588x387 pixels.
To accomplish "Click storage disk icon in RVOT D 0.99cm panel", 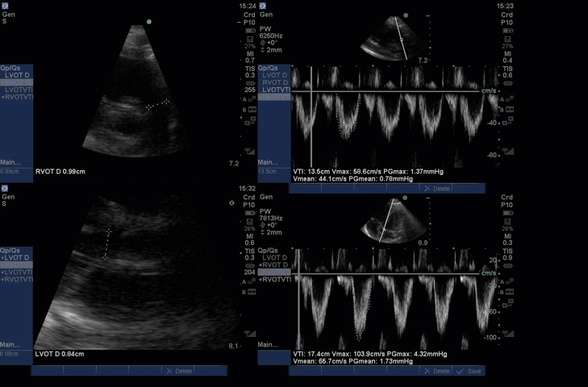I will (x=250, y=39).
